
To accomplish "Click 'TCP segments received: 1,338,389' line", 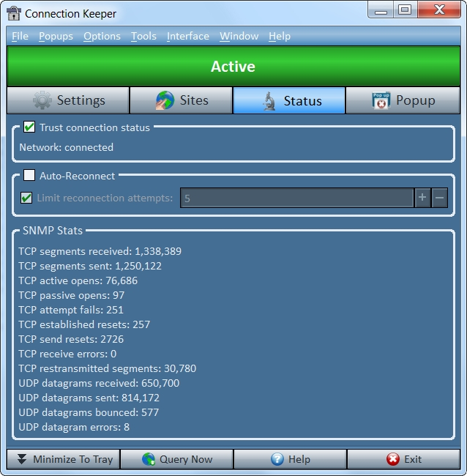I will pos(100,251).
